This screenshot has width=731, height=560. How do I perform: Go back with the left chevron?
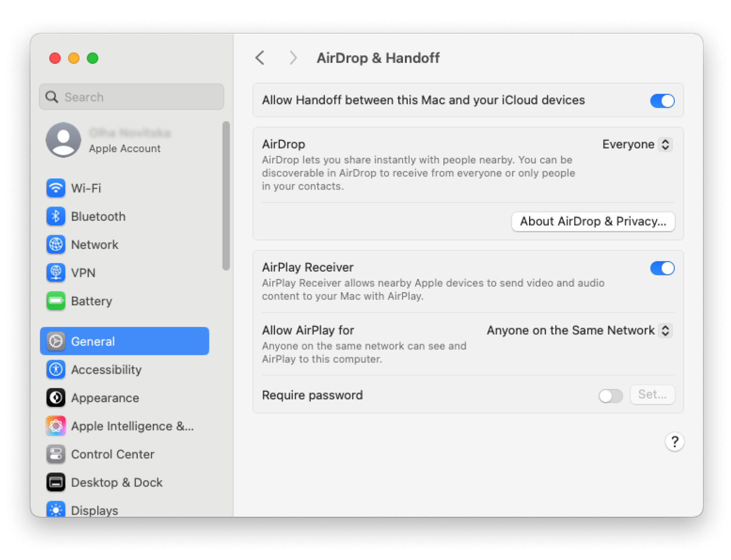pyautogui.click(x=260, y=58)
